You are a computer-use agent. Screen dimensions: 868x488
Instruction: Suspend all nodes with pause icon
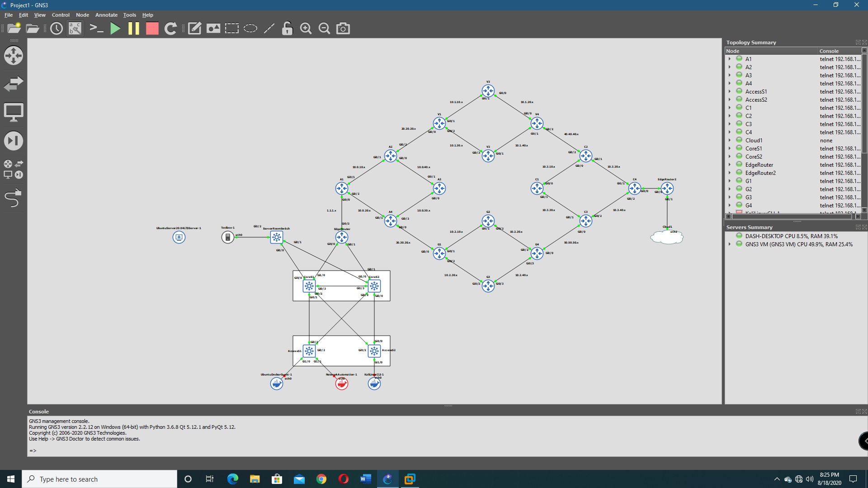(x=134, y=28)
